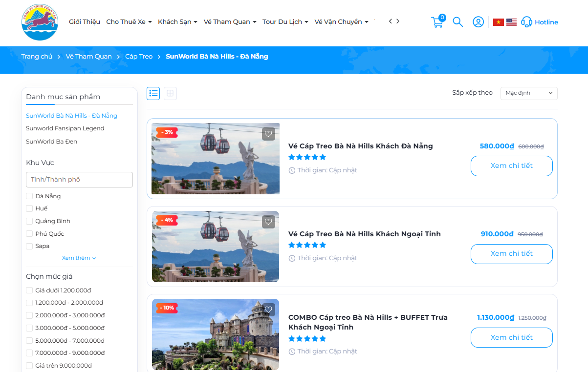
Task: Click the Hotline headset icon
Action: (526, 22)
